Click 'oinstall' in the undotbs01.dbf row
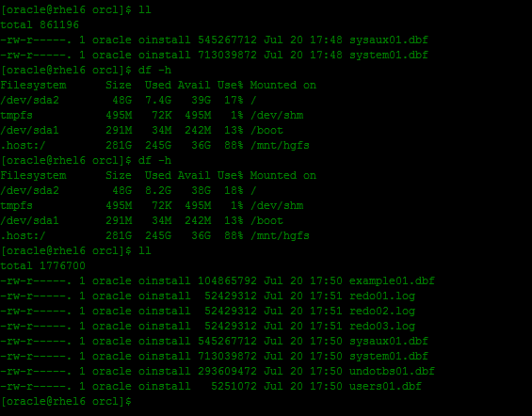The width and height of the screenshot is (532, 416). (x=165, y=371)
